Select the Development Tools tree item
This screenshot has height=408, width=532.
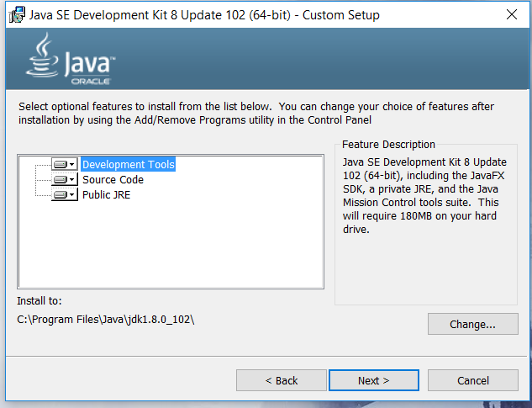click(x=129, y=164)
